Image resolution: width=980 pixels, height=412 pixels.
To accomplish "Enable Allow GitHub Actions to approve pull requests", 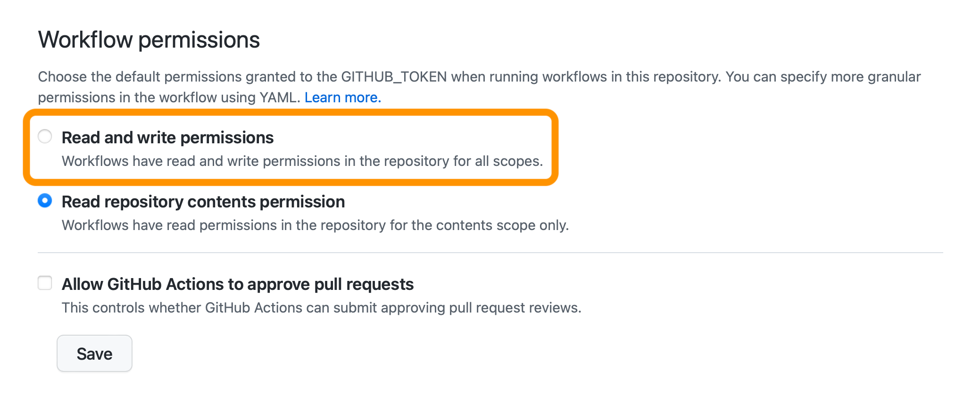I will pos(45,283).
